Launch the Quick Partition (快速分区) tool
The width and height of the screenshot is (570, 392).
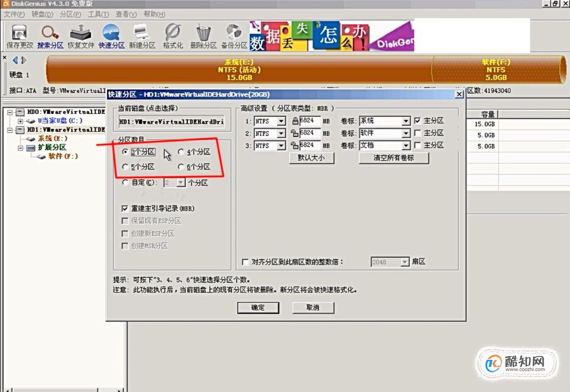pos(111,36)
